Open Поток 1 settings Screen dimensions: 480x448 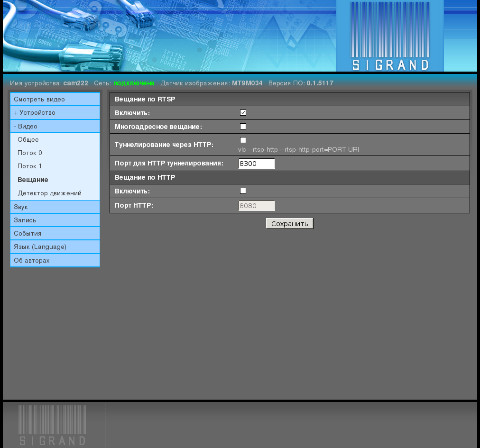coord(29,166)
